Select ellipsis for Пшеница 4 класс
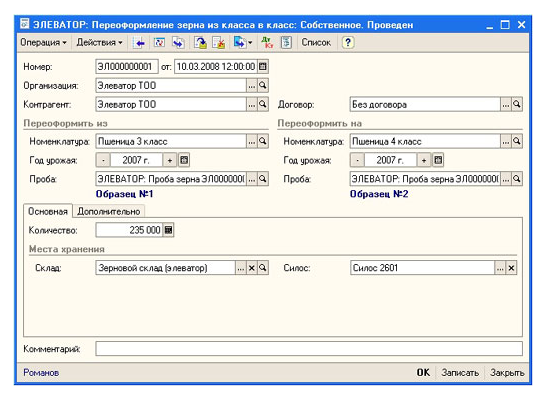559x396 pixels. (x=506, y=142)
